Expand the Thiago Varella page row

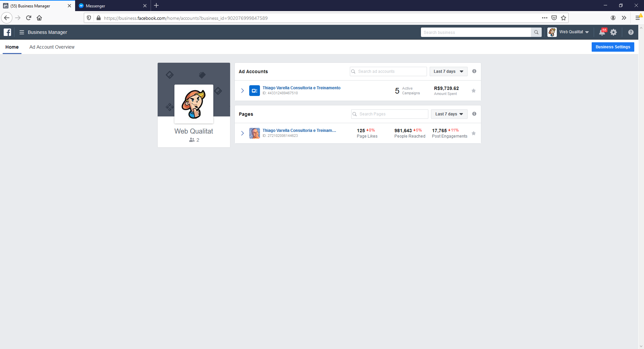pyautogui.click(x=243, y=133)
